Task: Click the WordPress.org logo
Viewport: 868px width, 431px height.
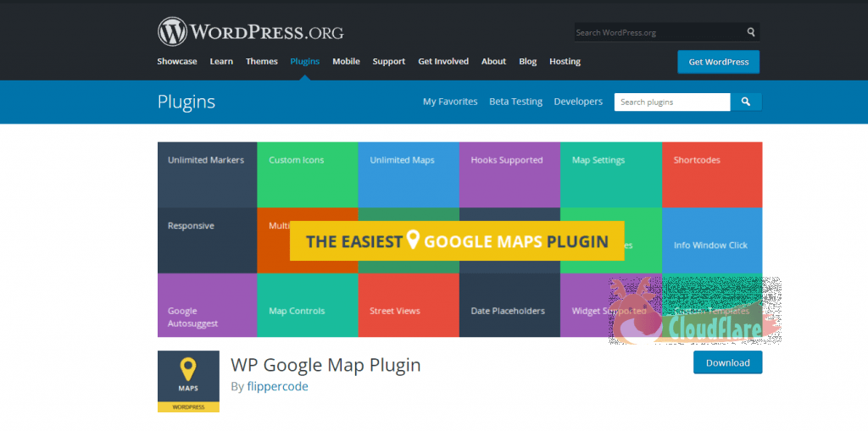Action: tap(250, 31)
